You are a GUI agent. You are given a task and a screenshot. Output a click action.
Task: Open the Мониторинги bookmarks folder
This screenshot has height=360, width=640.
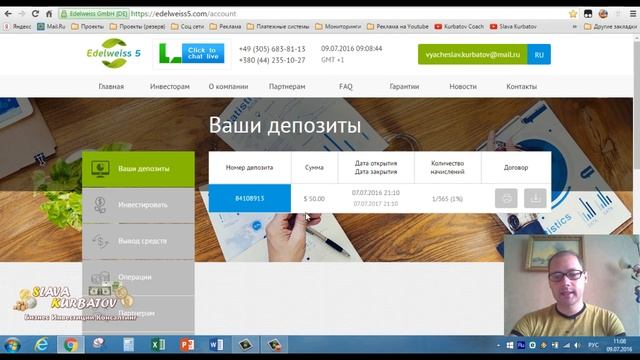pyautogui.click(x=338, y=27)
